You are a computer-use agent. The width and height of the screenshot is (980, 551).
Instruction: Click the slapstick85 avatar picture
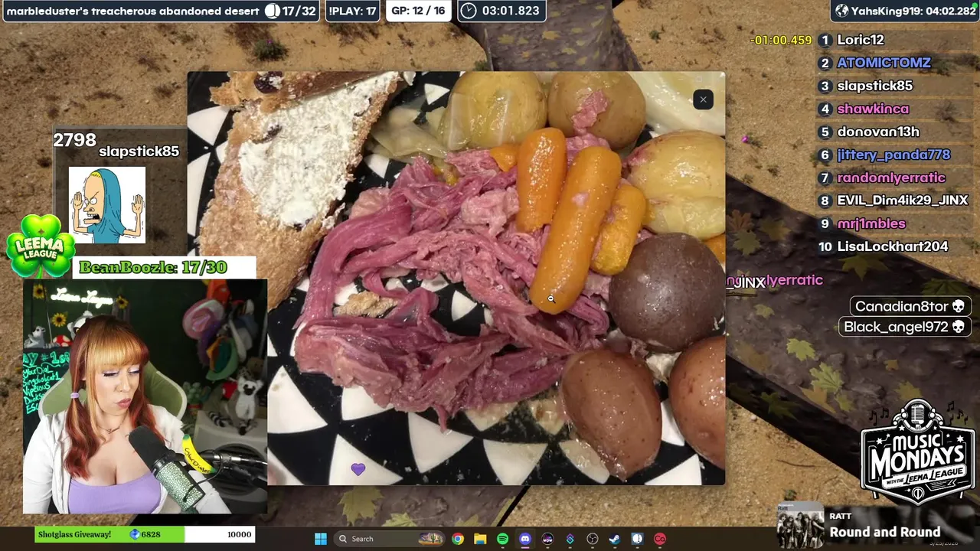click(x=107, y=204)
